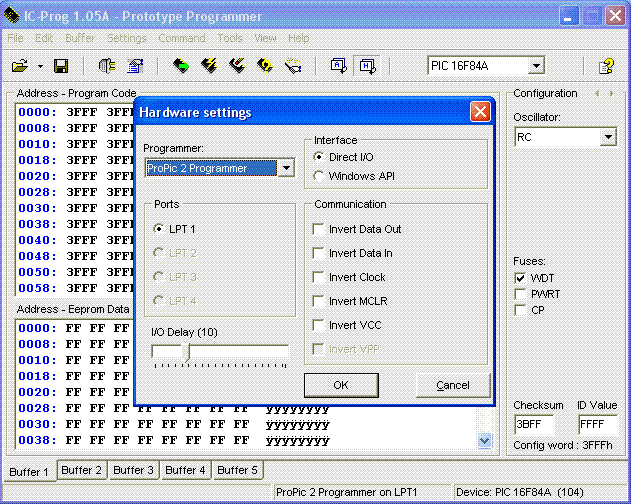
Task: Click the Save floppy disk icon
Action: click(x=61, y=66)
